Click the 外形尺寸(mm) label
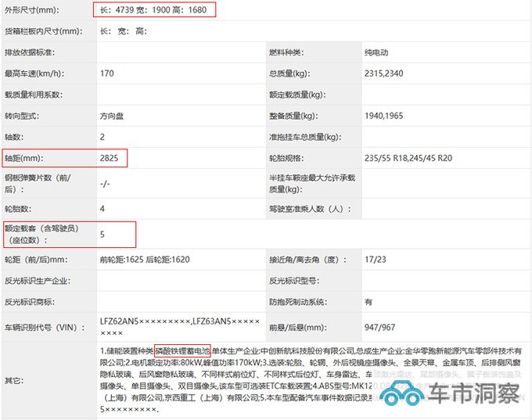Viewport: 532px width, 420px height. click(x=31, y=10)
